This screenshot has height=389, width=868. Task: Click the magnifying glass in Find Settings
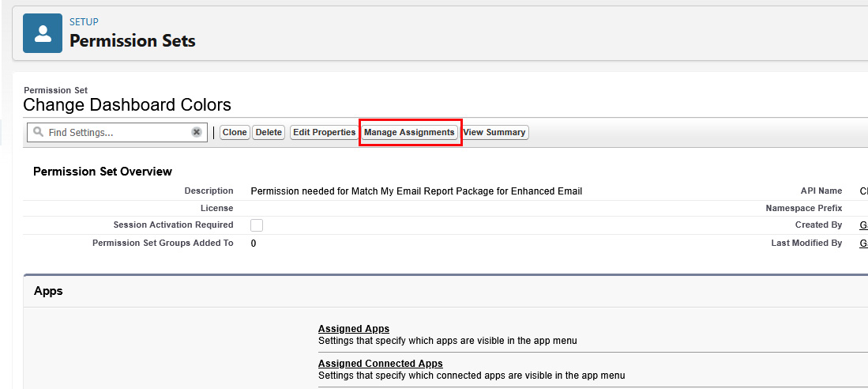tap(38, 133)
